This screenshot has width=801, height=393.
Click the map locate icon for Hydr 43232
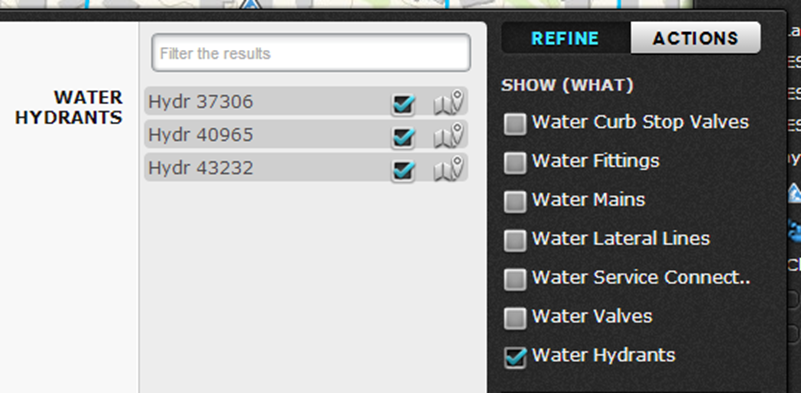click(449, 169)
